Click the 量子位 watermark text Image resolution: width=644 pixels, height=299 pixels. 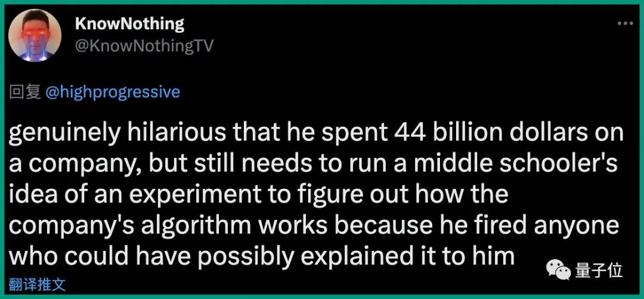(x=599, y=270)
